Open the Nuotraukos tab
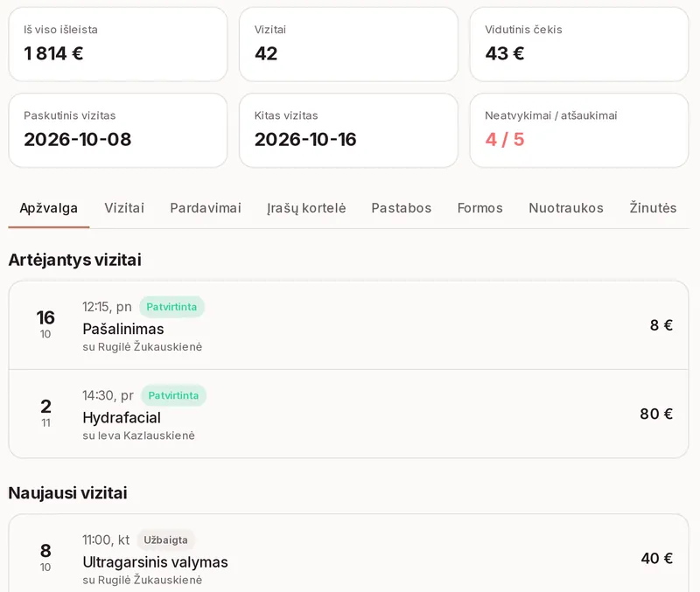The height and width of the screenshot is (592, 700). click(566, 208)
